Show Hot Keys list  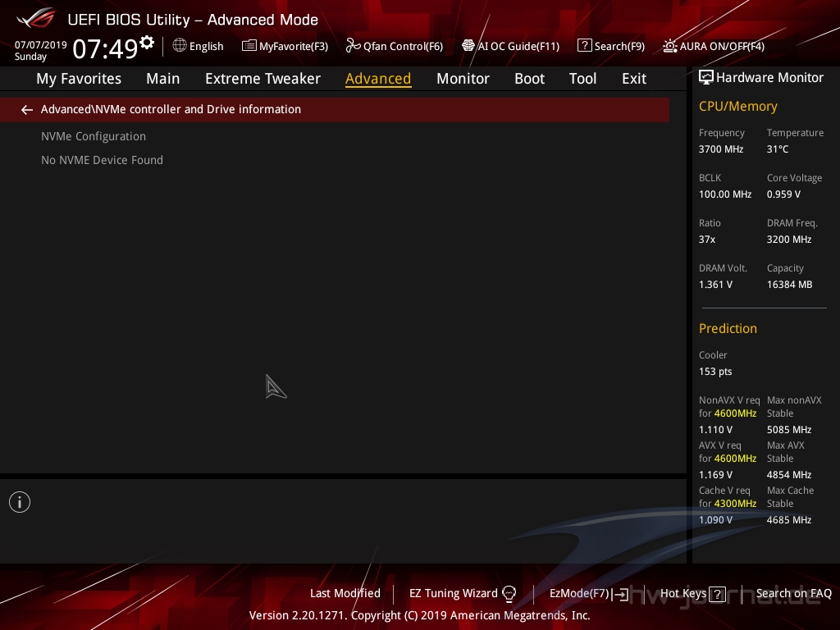coord(683,594)
